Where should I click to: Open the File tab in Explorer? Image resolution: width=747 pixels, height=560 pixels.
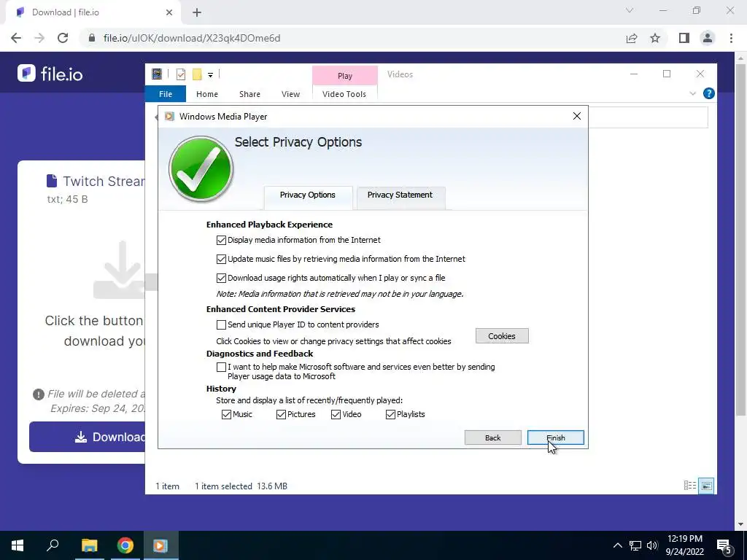click(x=166, y=94)
